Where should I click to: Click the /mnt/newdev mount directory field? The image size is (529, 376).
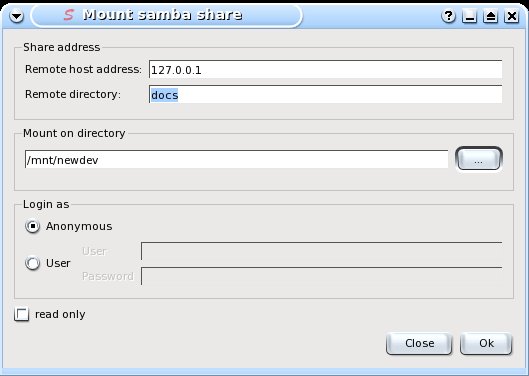pyautogui.click(x=236, y=159)
